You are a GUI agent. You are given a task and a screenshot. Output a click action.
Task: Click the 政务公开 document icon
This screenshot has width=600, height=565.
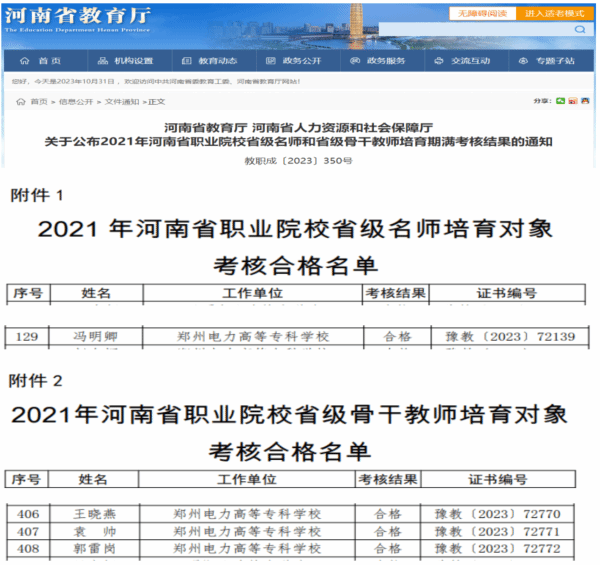coord(271,61)
